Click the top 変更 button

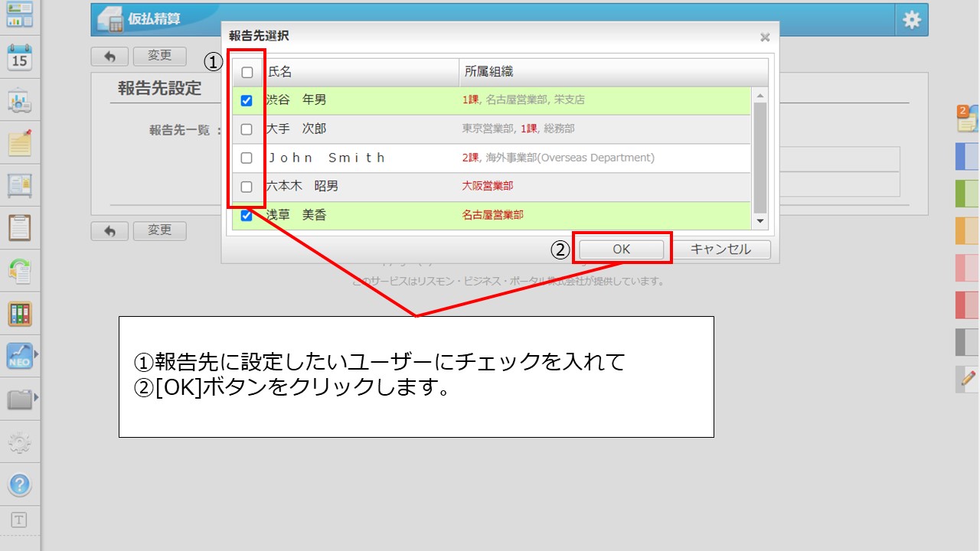[160, 57]
